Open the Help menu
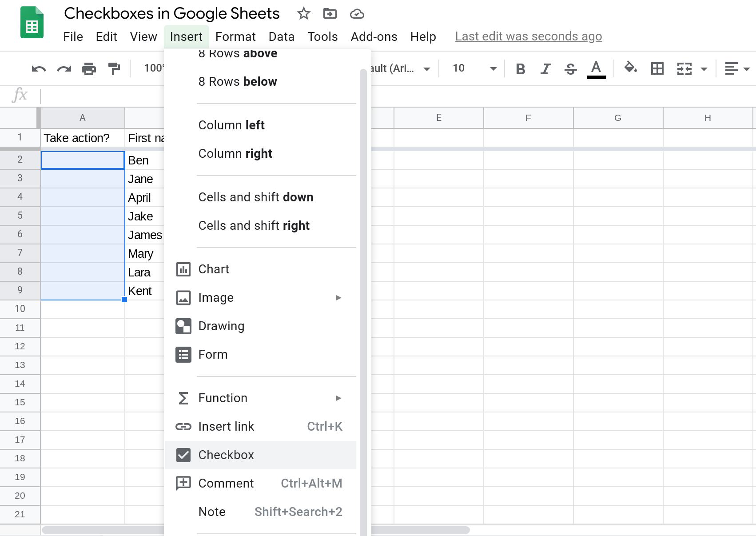756x536 pixels. tap(423, 36)
